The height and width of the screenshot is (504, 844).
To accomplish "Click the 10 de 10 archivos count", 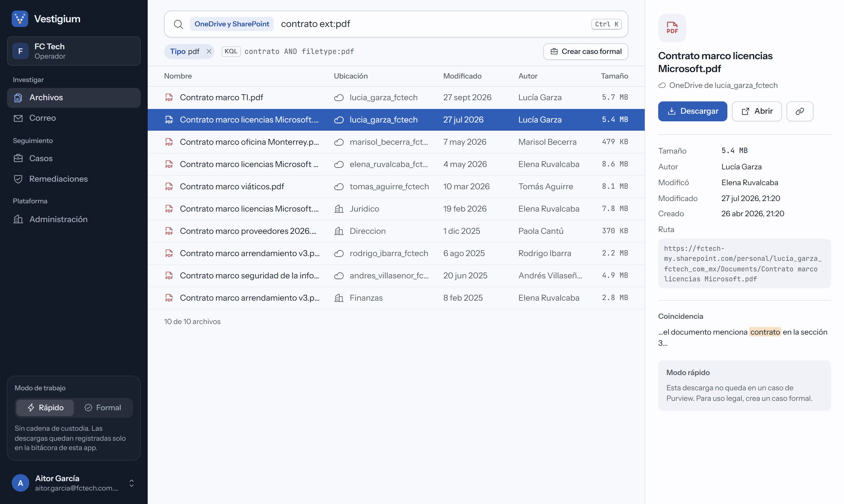I will (x=192, y=321).
